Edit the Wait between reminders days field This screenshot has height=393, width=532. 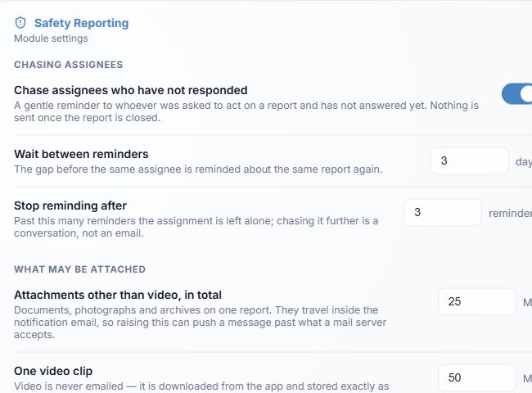point(470,160)
